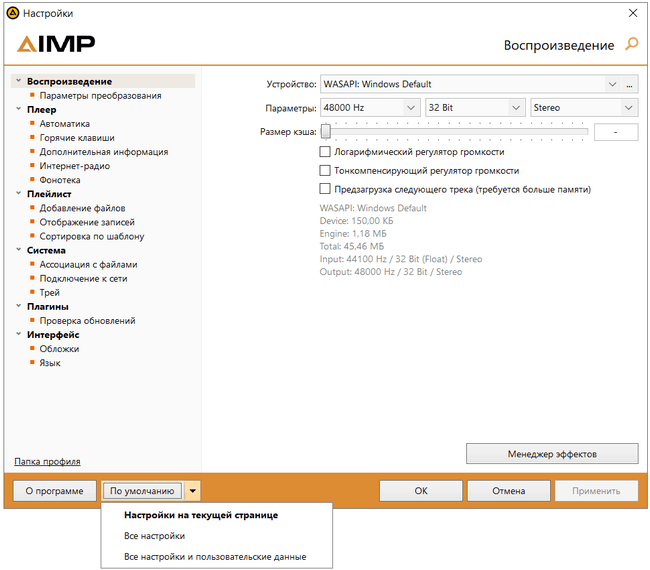
Task: Open Менеджер эффектов
Action: tap(552, 454)
